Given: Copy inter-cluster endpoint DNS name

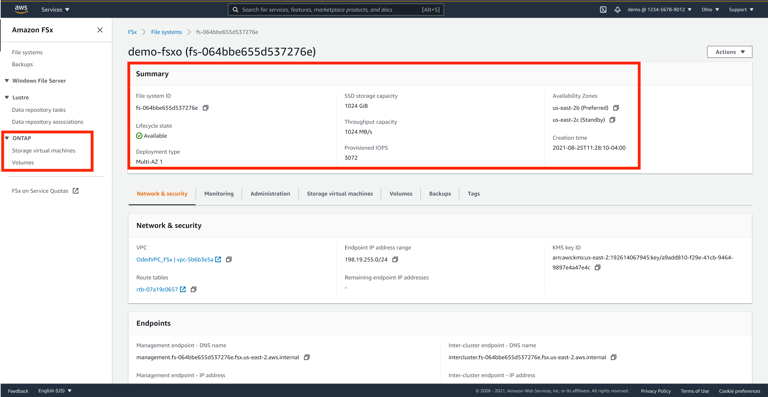Looking at the screenshot, I should click(614, 357).
